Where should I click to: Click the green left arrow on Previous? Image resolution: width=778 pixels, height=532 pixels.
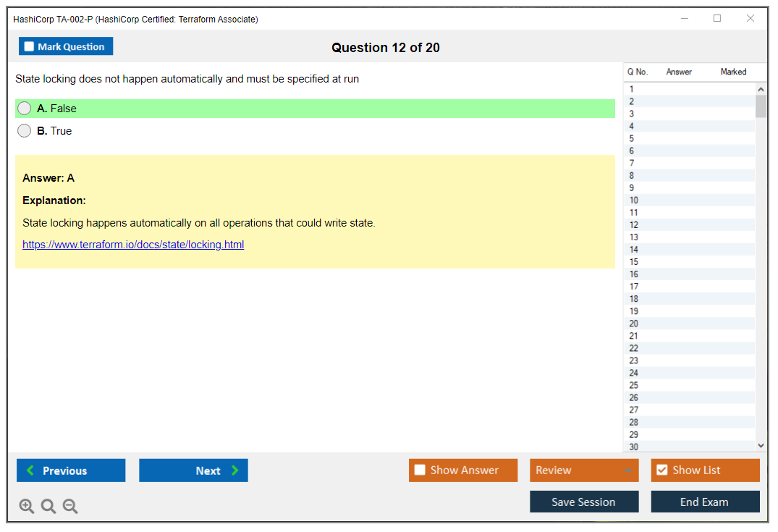30,470
